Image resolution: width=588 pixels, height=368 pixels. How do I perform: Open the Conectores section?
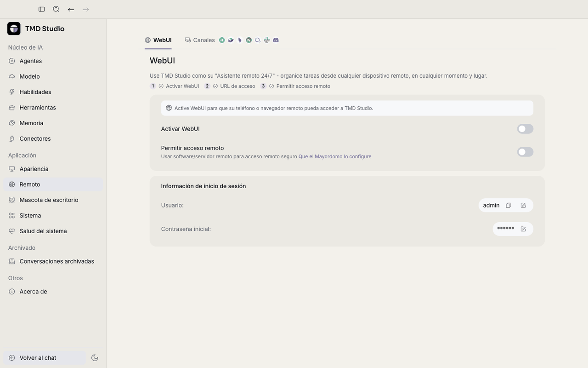53,138
